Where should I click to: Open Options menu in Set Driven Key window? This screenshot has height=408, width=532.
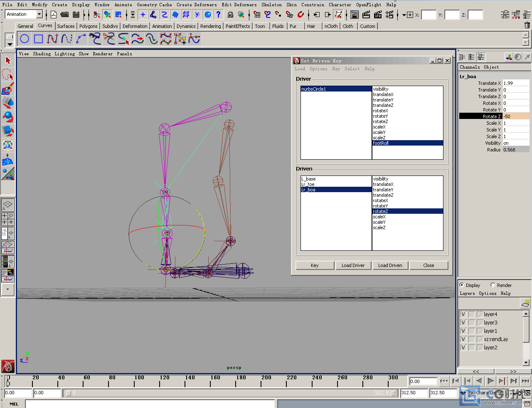pyautogui.click(x=318, y=69)
